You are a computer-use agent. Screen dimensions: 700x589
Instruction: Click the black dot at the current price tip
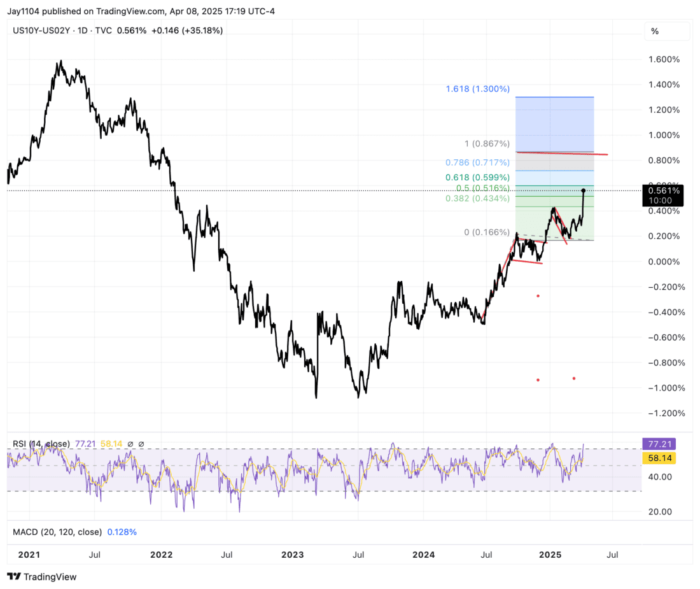[x=583, y=190]
